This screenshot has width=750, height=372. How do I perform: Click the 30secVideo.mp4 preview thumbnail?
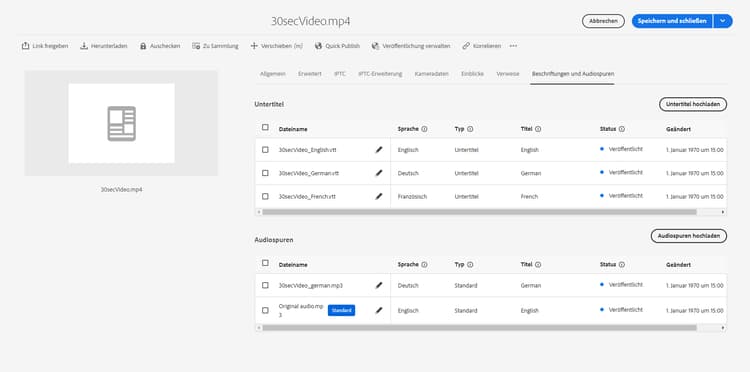121,123
